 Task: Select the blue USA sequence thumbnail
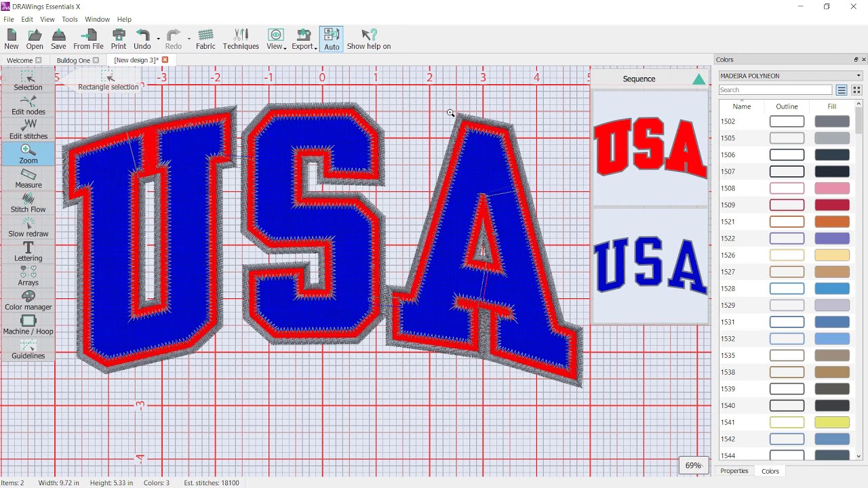(650, 265)
